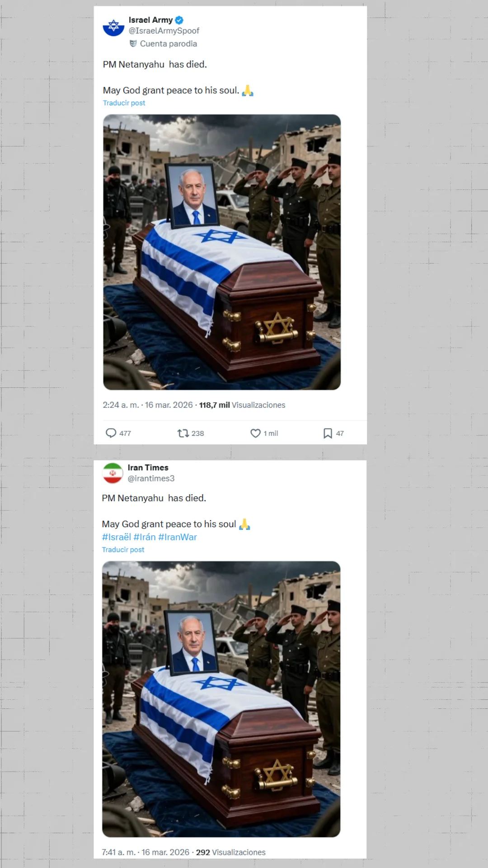Click the @IsraelArmySpoof handle
Image resolution: width=488 pixels, height=868 pixels.
164,31
